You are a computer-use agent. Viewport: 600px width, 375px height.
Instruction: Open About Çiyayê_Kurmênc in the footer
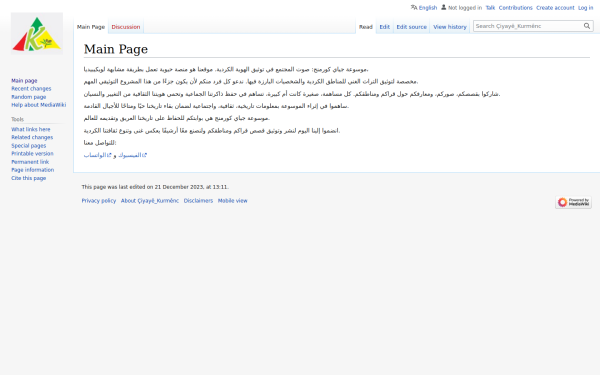150,201
